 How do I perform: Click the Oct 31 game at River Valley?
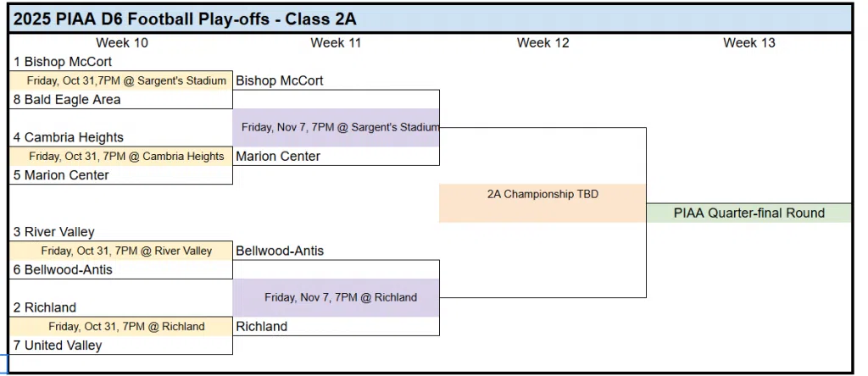click(x=120, y=251)
